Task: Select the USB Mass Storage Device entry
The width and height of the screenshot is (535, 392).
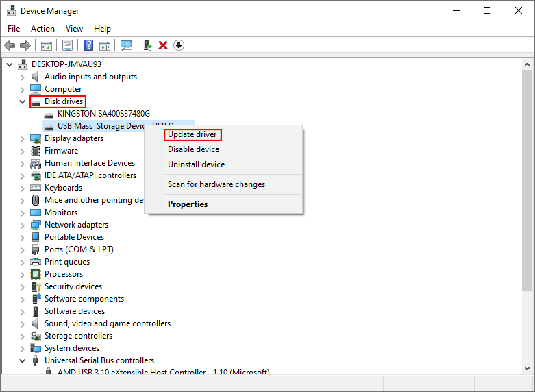Action: click(x=100, y=126)
